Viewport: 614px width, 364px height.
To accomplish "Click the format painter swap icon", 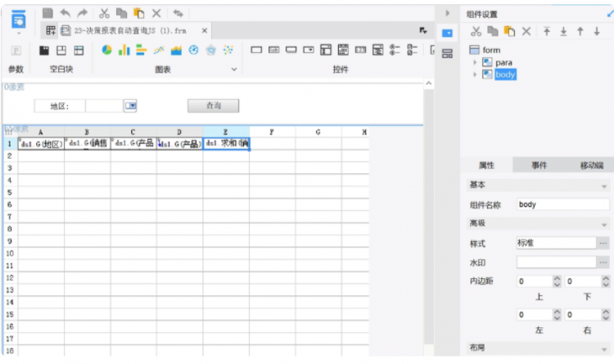I will 178,13.
